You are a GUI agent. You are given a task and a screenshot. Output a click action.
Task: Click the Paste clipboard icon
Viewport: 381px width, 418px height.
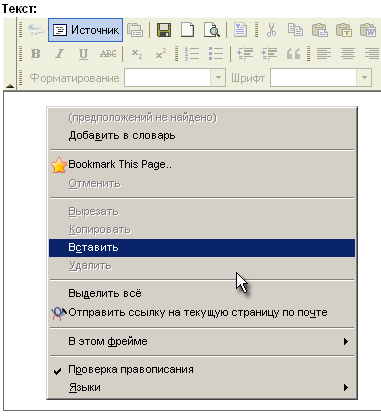click(x=320, y=30)
